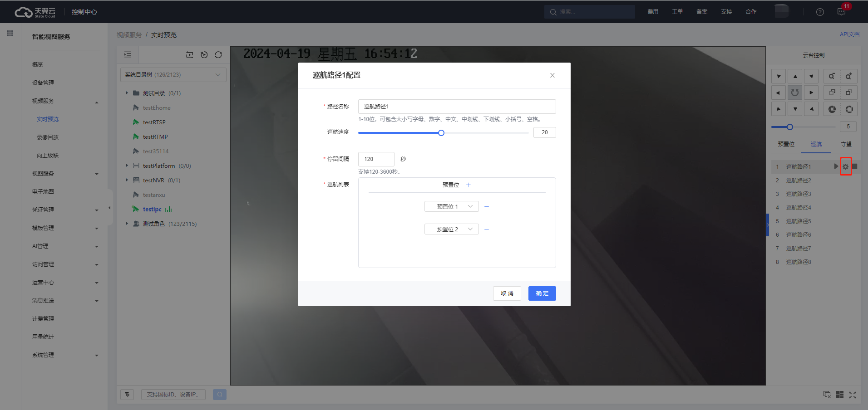This screenshot has width=868, height=410.
Task: Collapse device tree with indent-list icon
Action: pyautogui.click(x=128, y=54)
